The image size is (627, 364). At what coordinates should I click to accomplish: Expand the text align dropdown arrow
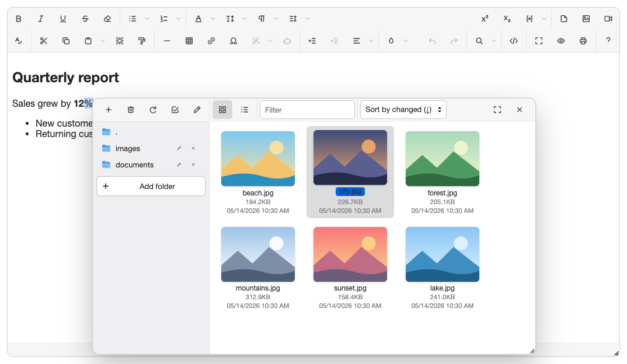click(x=371, y=41)
